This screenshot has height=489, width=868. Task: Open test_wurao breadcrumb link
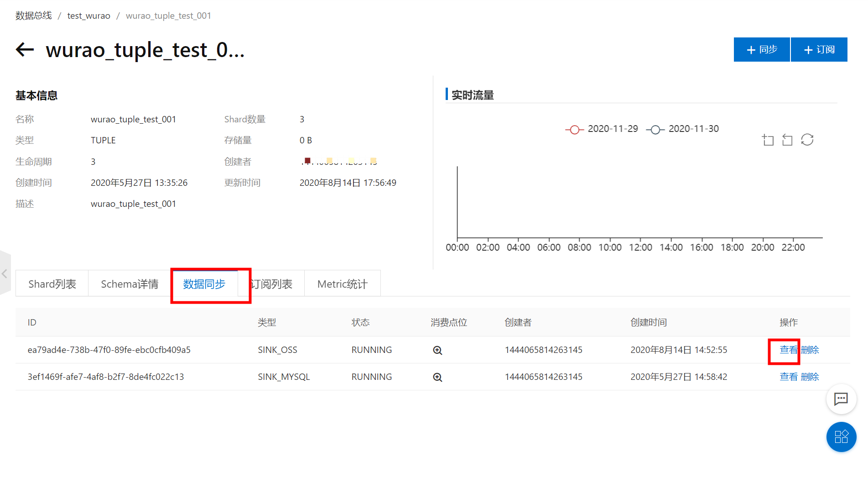tap(89, 16)
